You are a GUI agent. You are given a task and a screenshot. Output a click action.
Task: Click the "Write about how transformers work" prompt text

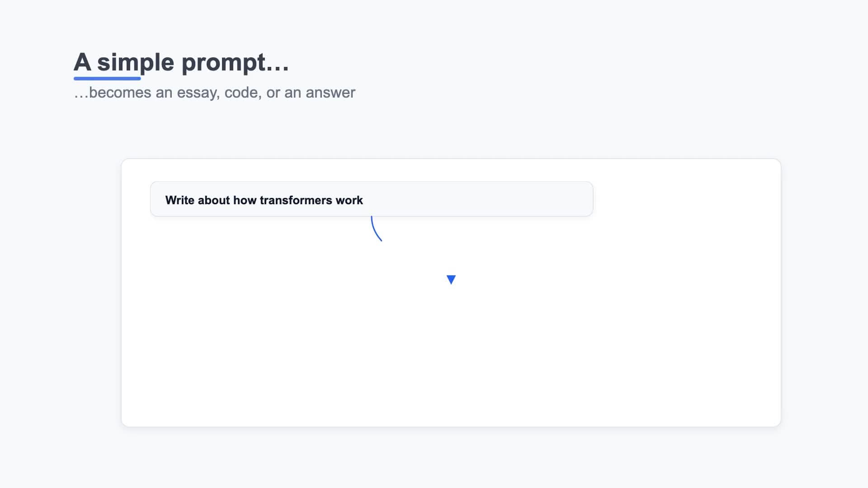(264, 200)
